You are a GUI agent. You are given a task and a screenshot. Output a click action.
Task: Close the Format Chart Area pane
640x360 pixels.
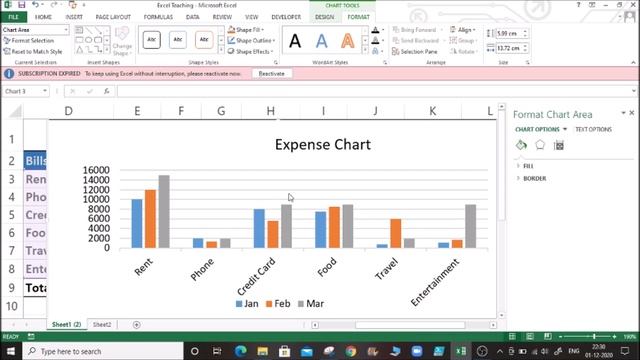pyautogui.click(x=632, y=113)
